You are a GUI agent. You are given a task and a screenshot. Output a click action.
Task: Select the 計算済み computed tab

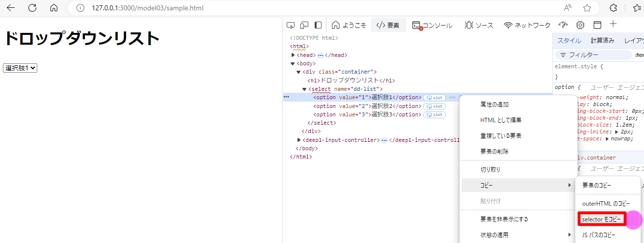coord(602,41)
